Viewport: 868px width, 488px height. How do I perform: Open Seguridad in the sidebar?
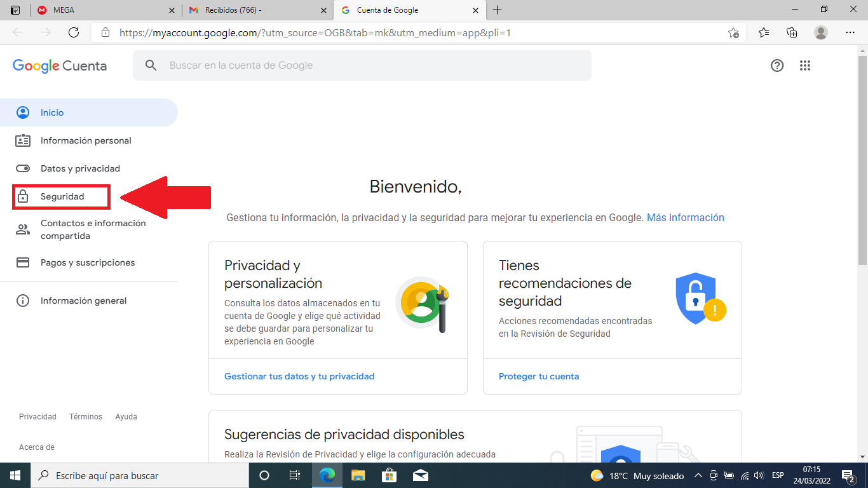pyautogui.click(x=62, y=197)
